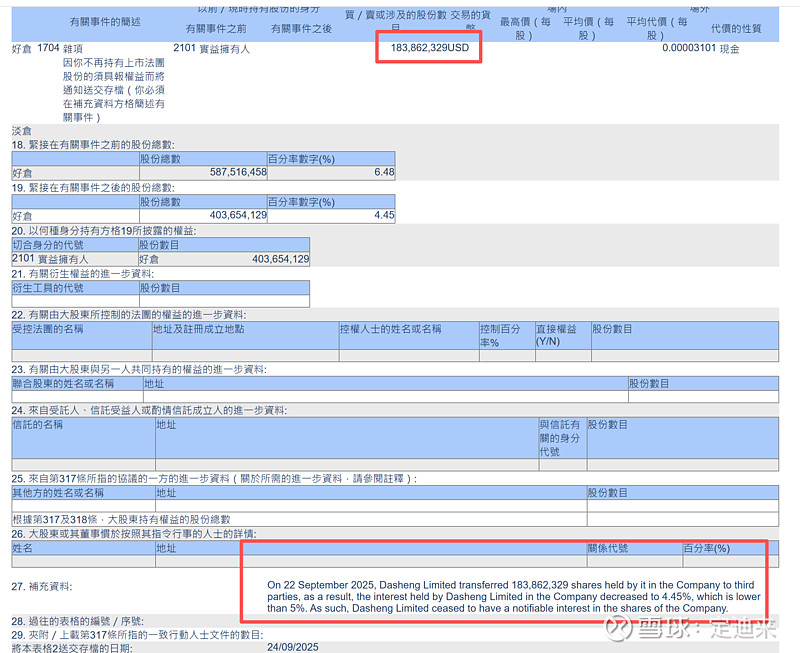The width and height of the screenshot is (800, 653).
Task: Click heading 20 以何種身分持有方格19所披露的權益
Action: coord(104,231)
